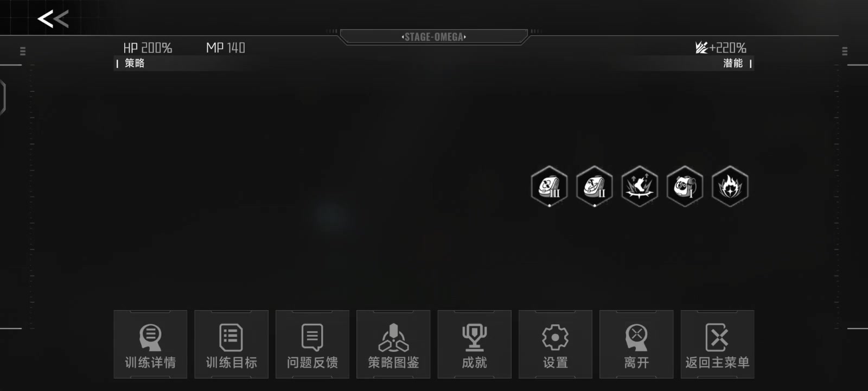Open 训练详情 training details

(150, 344)
